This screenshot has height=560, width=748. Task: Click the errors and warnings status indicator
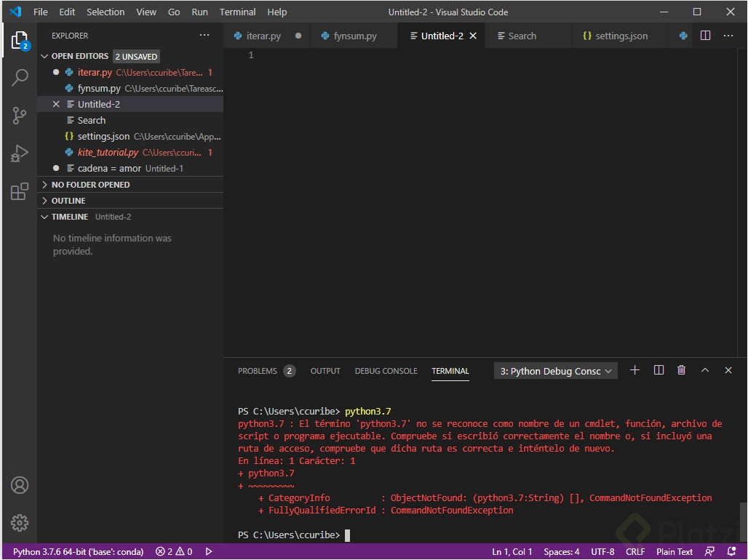click(174, 551)
